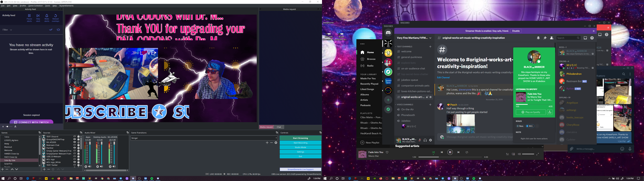Switch to the Chat tab
This screenshot has width=644, height=181.
tap(279, 127)
